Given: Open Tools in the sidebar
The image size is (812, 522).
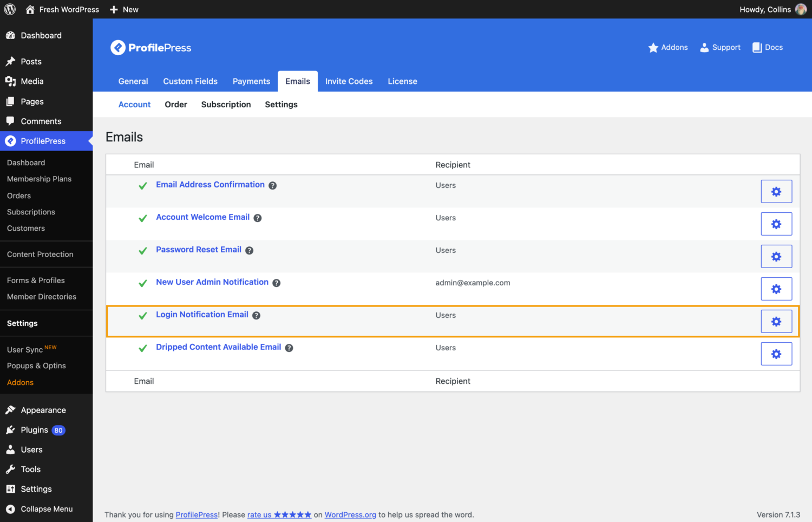Looking at the screenshot, I should [46, 469].
